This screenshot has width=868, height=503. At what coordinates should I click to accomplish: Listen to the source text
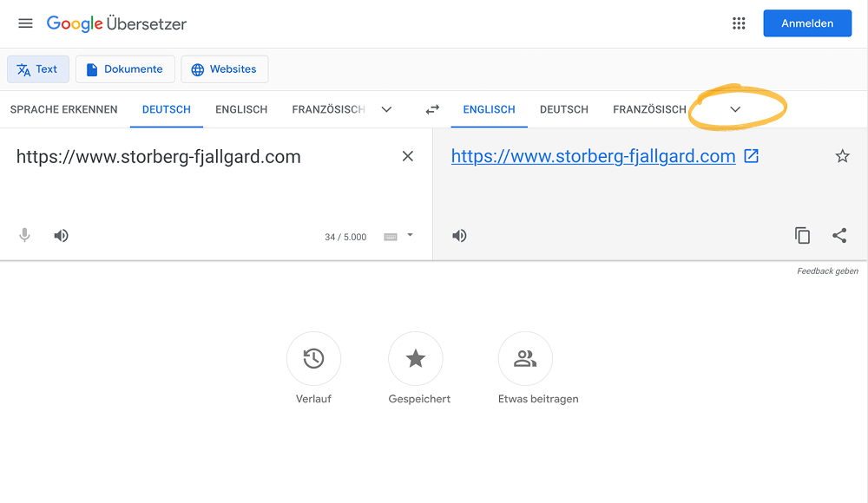pos(61,236)
